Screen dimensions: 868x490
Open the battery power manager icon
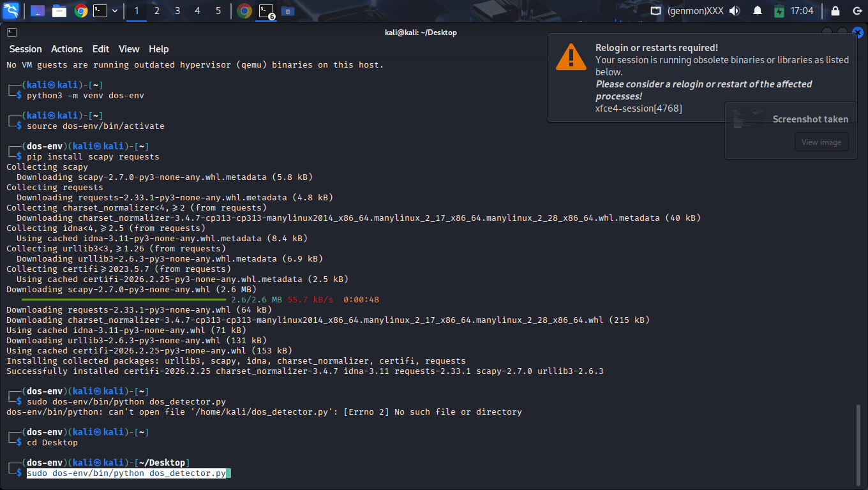click(779, 11)
